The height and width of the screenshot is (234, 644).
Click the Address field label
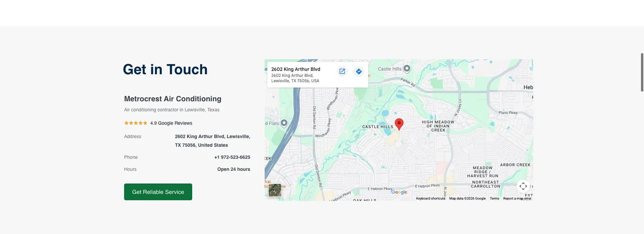point(133,137)
